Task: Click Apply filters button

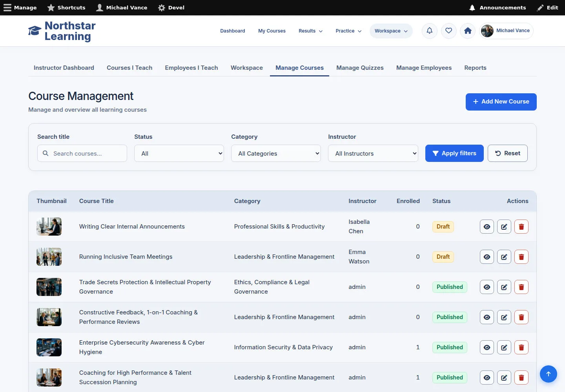Action: [454, 153]
